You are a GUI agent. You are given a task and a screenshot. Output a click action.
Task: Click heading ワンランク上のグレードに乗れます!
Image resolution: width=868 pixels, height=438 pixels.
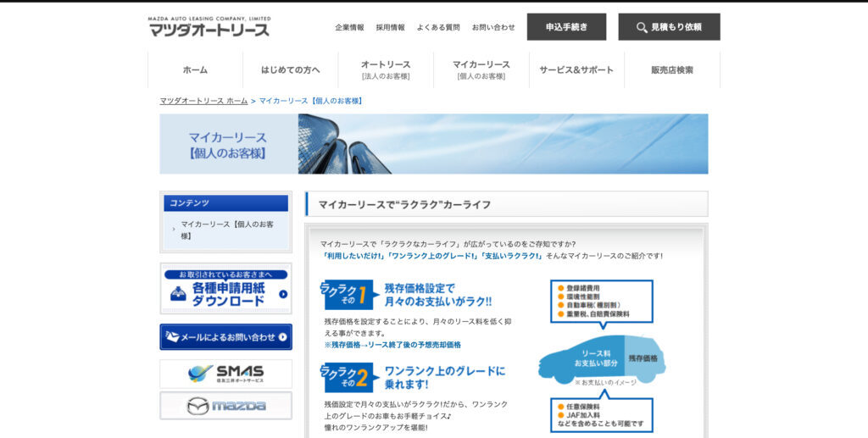point(444,377)
